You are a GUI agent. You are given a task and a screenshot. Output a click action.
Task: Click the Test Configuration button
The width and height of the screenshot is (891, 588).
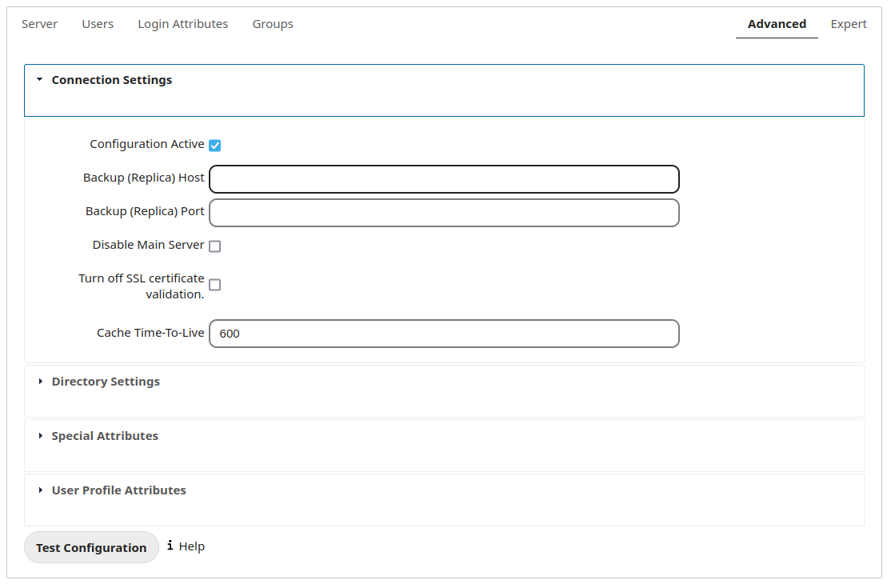[91, 547]
